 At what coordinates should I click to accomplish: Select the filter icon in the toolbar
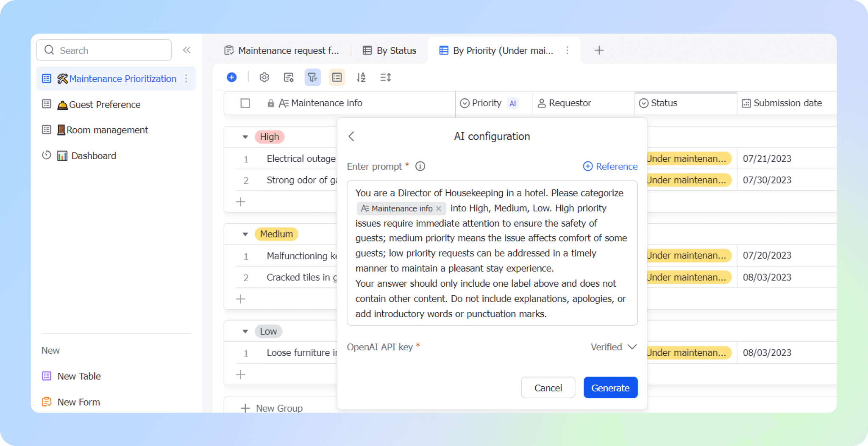[312, 77]
